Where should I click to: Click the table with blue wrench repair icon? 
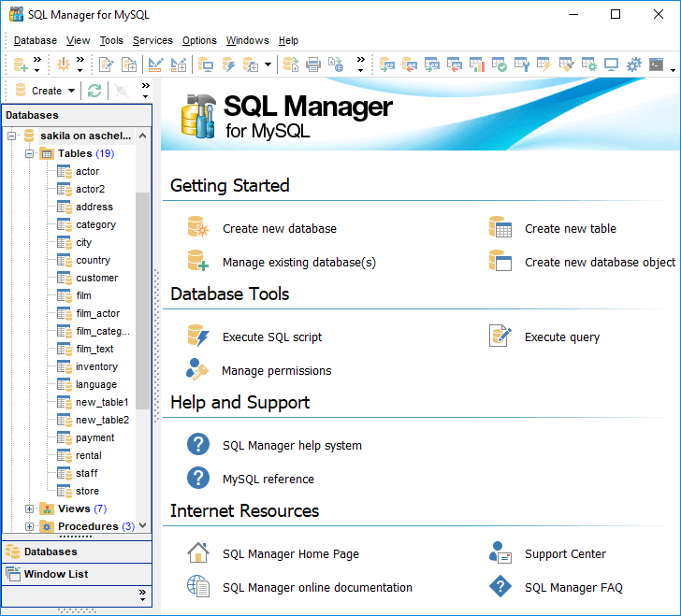pyautogui.click(x=522, y=64)
